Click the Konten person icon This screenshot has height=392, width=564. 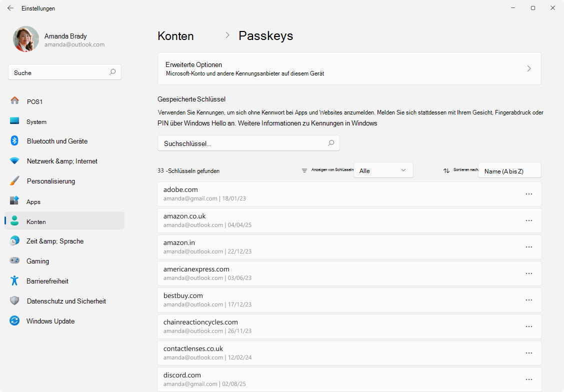[x=14, y=221]
